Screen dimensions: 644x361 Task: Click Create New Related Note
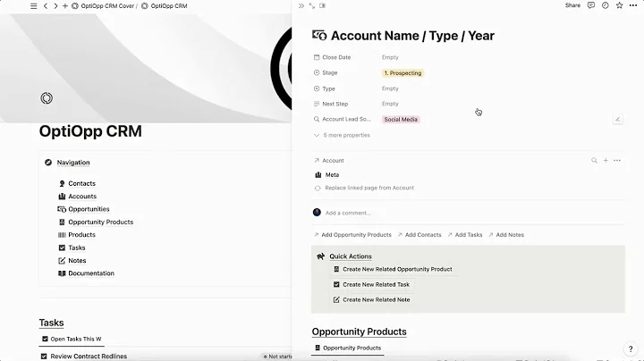click(372, 300)
